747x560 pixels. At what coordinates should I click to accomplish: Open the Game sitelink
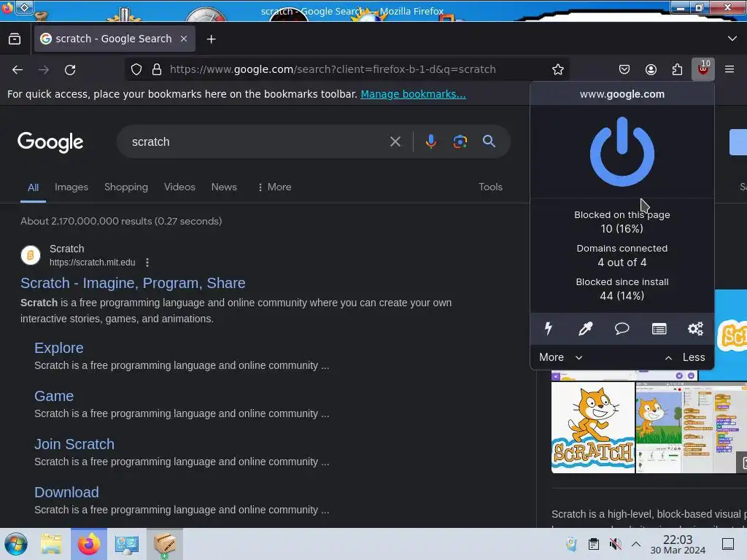point(54,396)
